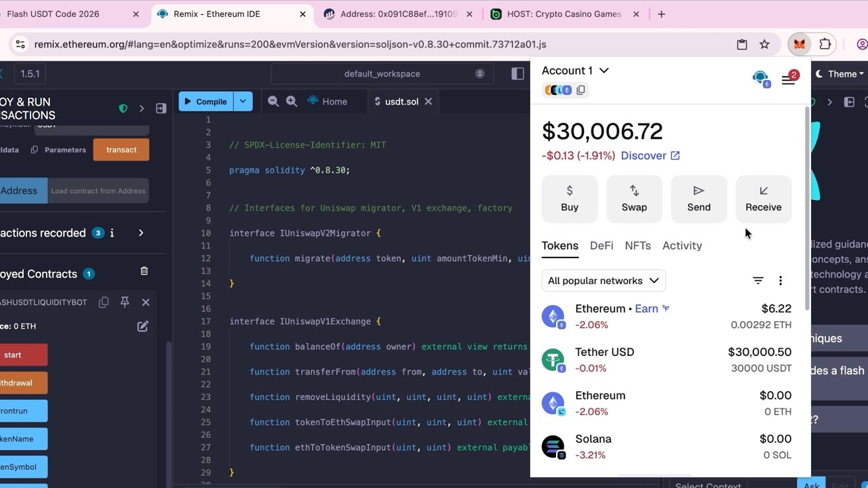The width and height of the screenshot is (868, 488).
Task: Switch to the Address 0x091C88ef browser tab
Action: point(399,14)
